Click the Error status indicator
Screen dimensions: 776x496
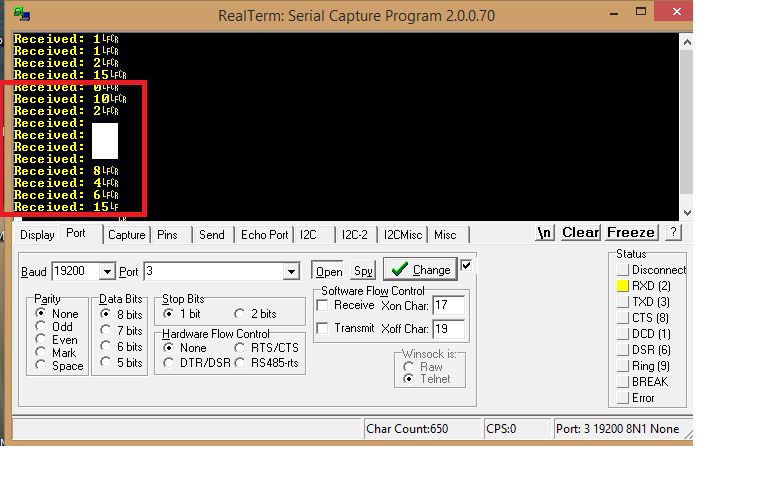[x=623, y=398]
